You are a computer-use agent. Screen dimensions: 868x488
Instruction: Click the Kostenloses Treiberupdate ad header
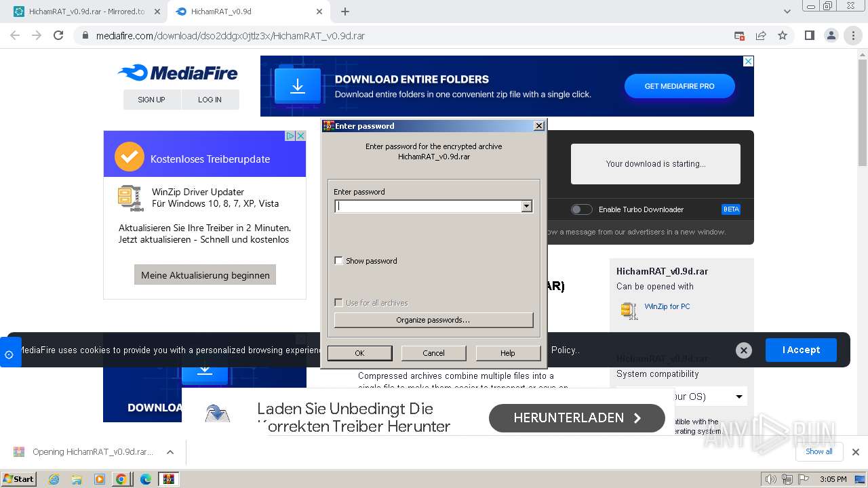click(205, 154)
